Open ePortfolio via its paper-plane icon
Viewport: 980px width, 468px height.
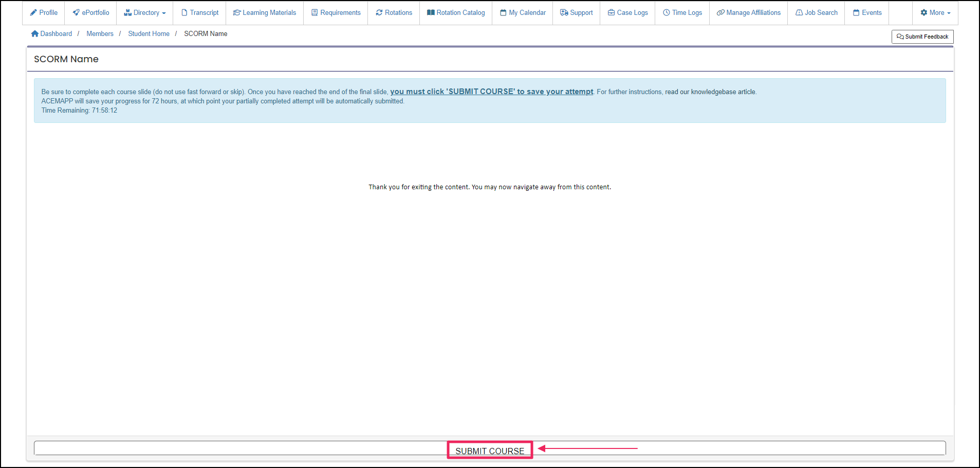point(77,12)
